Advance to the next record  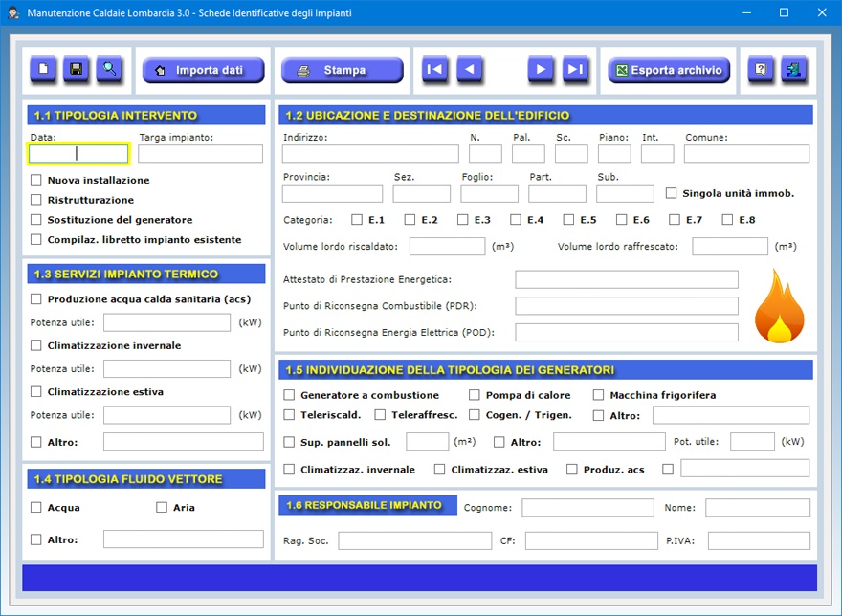(541, 69)
